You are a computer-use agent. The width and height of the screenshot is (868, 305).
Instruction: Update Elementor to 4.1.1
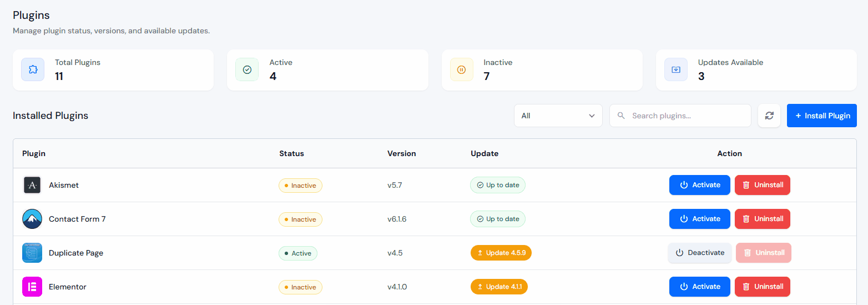tap(499, 287)
